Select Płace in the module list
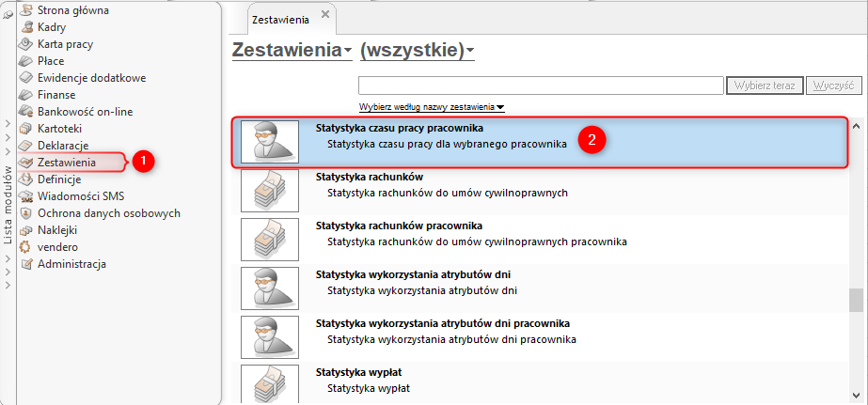 [51, 61]
